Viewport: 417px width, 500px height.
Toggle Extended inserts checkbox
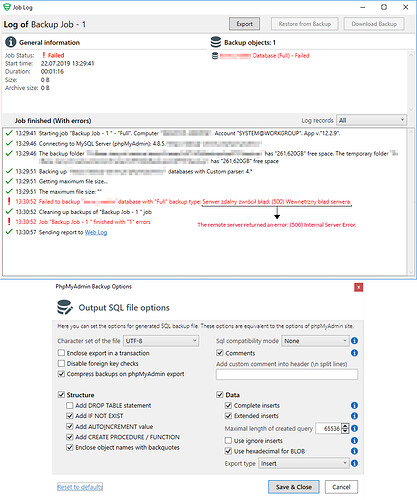tap(228, 416)
